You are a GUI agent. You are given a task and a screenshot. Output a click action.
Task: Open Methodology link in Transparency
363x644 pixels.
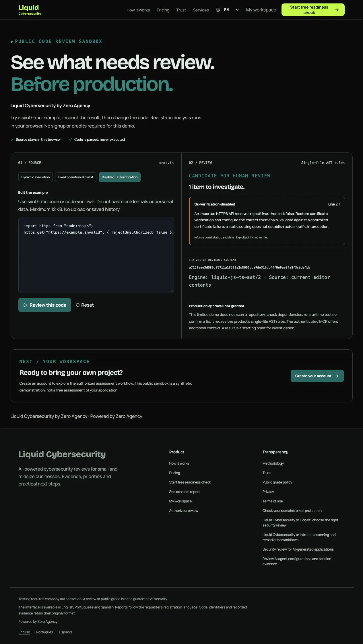[273, 463]
